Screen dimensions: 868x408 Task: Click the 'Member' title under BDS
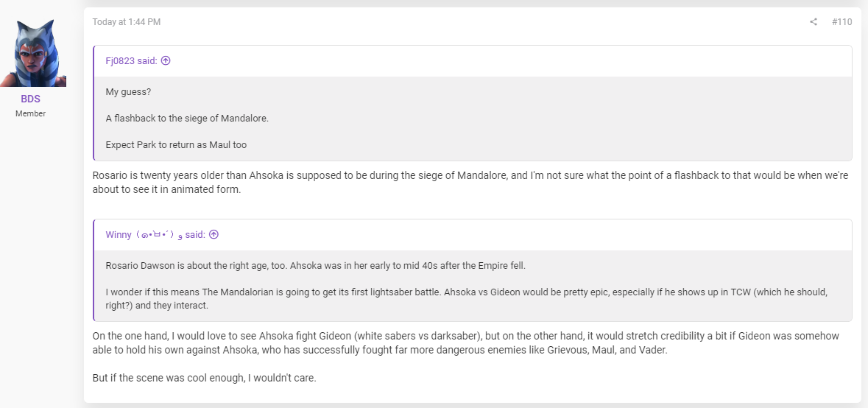tap(30, 113)
